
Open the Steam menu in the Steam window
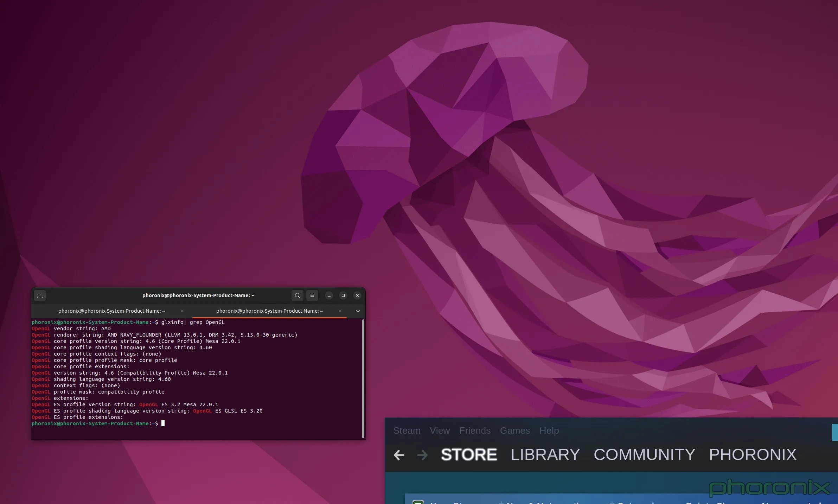click(x=407, y=430)
